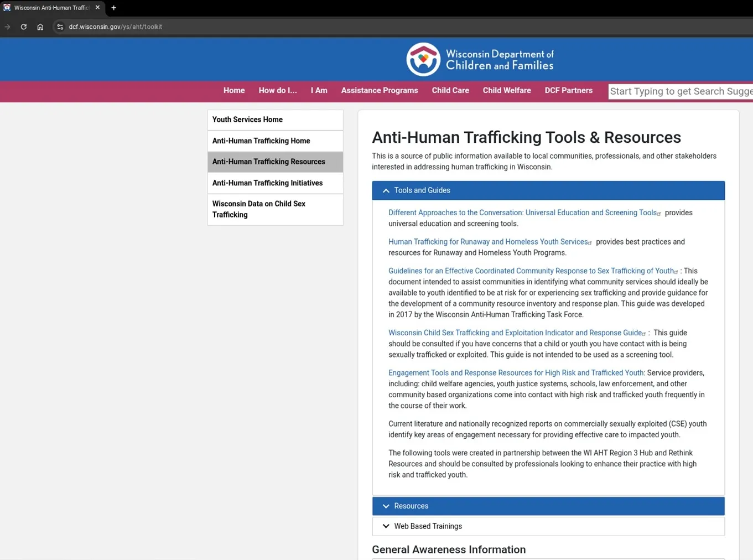Select Wisconsin Data on Child Sex Trafficking
The height and width of the screenshot is (560, 753).
point(275,209)
